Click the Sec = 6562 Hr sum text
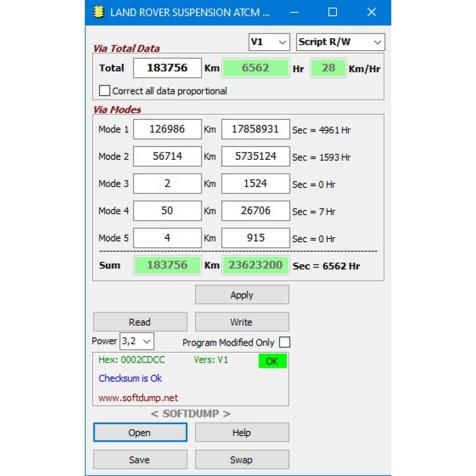The image size is (476, 476). tap(327, 266)
